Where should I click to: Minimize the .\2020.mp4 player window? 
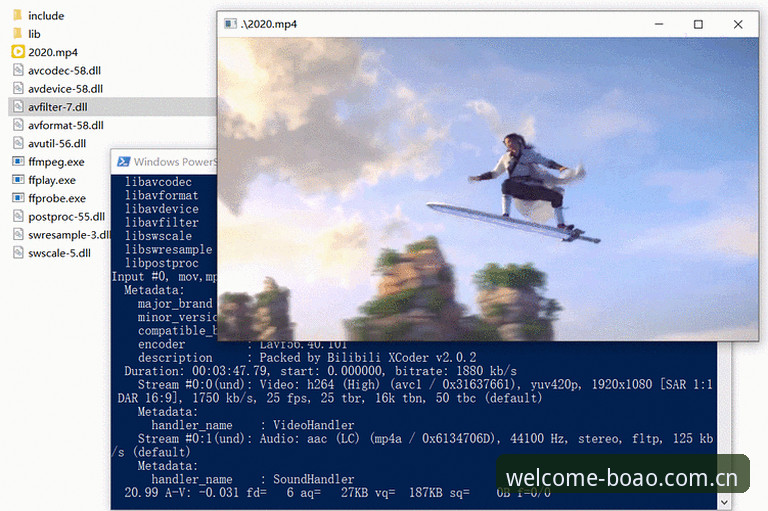point(659,24)
